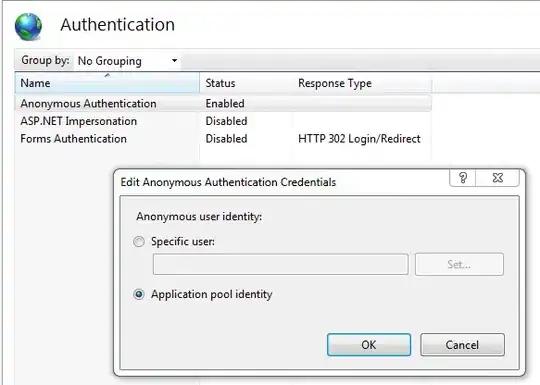Select Application pool identity radio button
540x385 pixels.
click(139, 294)
